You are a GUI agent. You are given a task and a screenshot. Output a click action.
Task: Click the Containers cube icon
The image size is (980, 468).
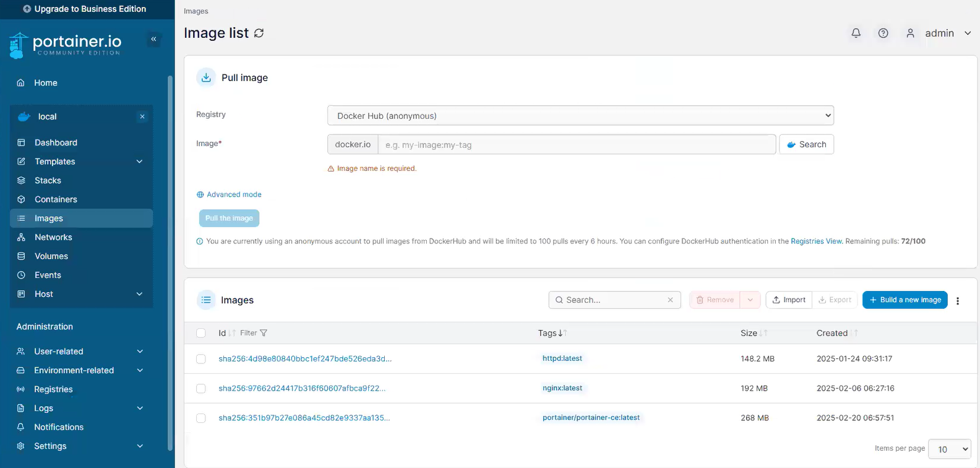[x=21, y=199]
